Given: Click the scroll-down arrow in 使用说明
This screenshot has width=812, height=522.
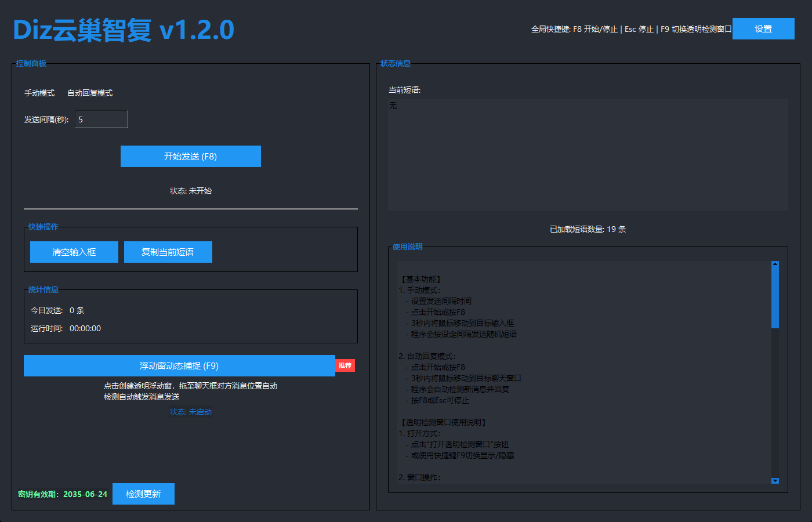Looking at the screenshot, I should coord(775,480).
